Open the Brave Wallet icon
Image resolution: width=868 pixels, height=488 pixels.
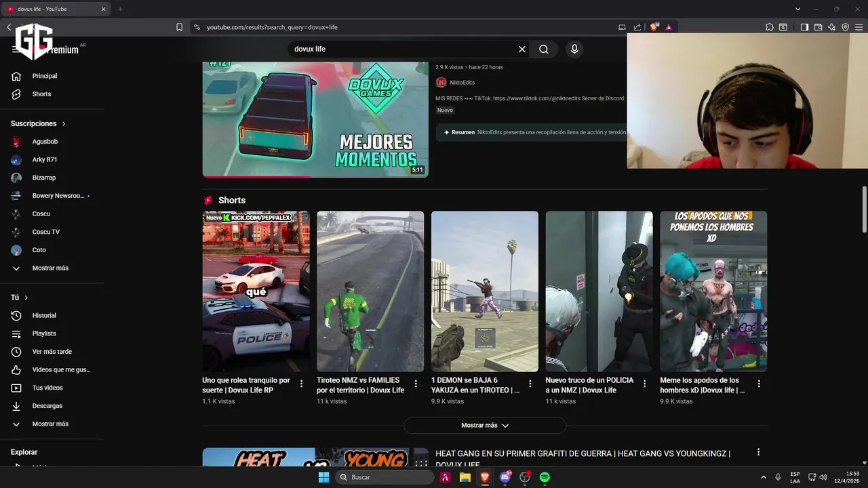(x=818, y=27)
